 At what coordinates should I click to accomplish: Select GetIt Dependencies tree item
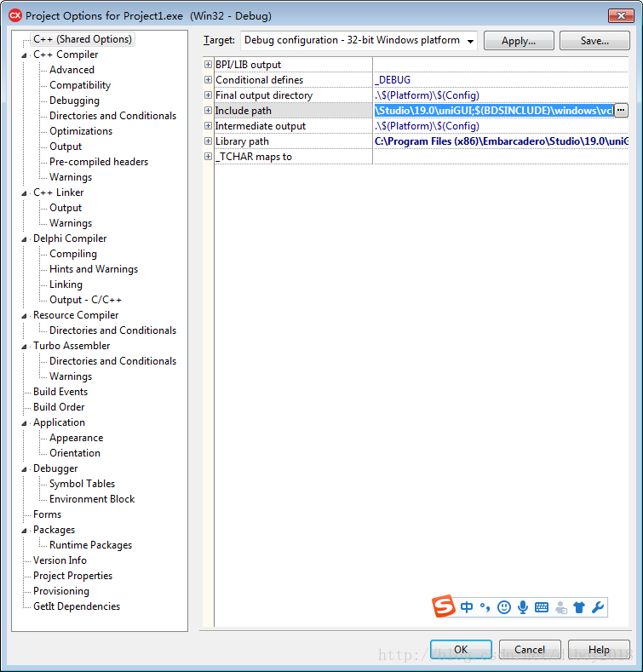pyautogui.click(x=77, y=606)
